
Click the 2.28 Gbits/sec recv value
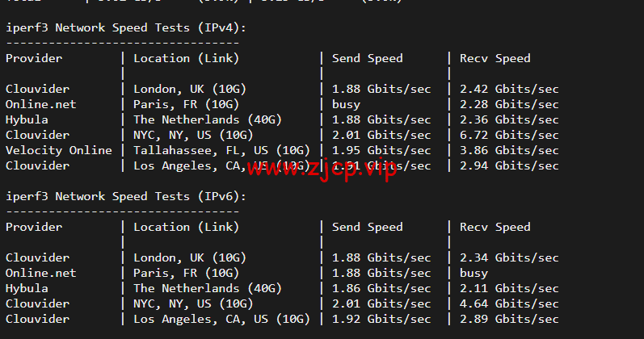coord(509,104)
